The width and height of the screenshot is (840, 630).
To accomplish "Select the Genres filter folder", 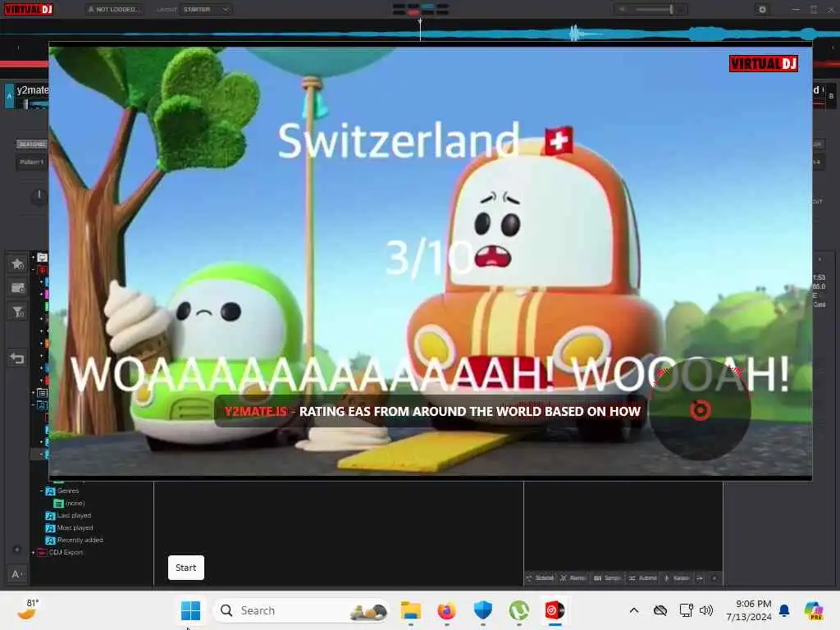I will coord(62,491).
